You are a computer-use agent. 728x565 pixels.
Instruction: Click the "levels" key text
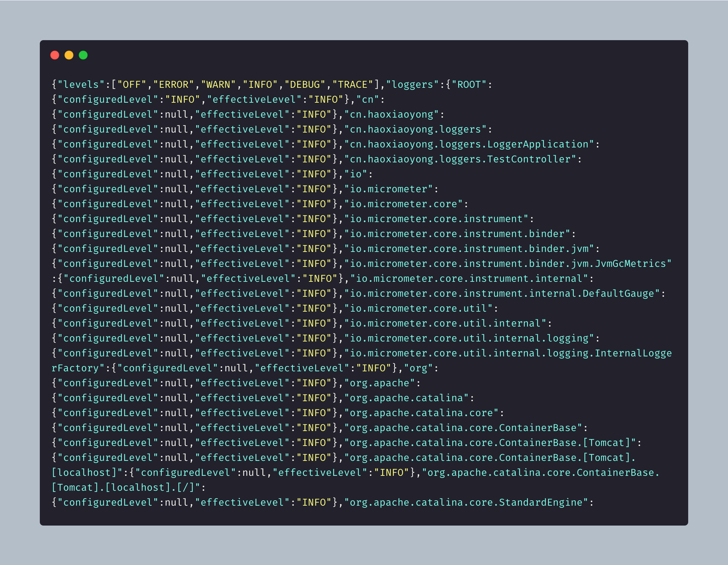pos(81,85)
